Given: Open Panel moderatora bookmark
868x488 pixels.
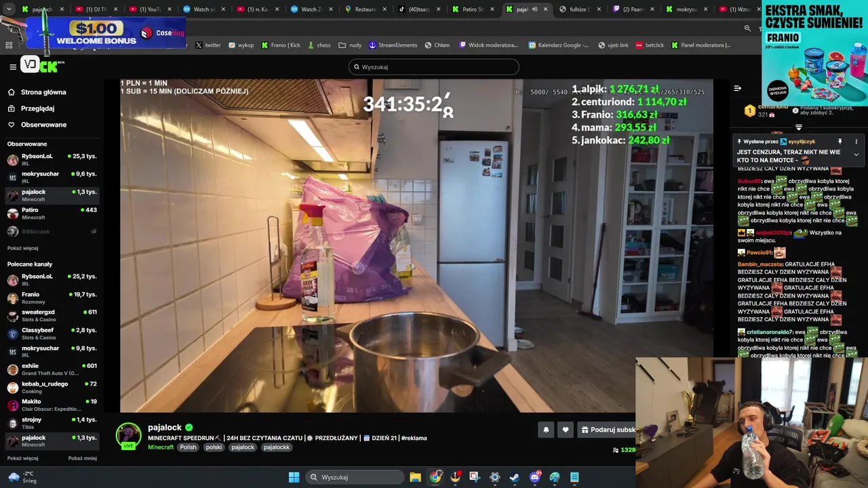Looking at the screenshot, I should click(x=701, y=45).
